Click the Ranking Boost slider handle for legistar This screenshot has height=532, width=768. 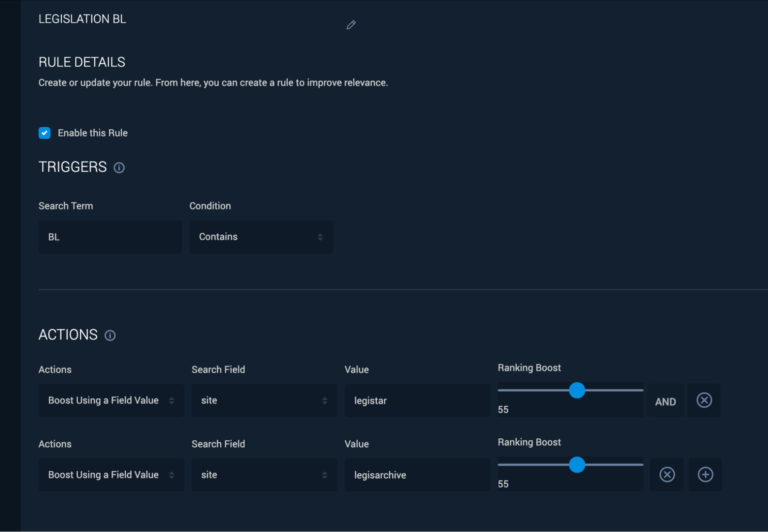click(x=577, y=390)
